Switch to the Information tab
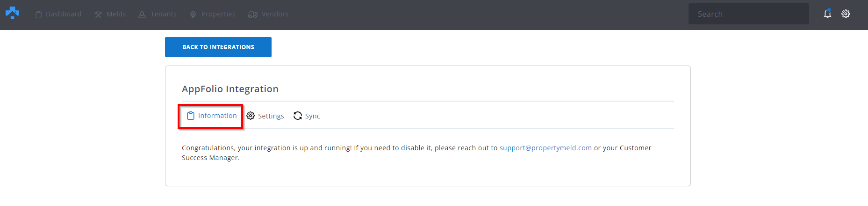 click(x=212, y=116)
